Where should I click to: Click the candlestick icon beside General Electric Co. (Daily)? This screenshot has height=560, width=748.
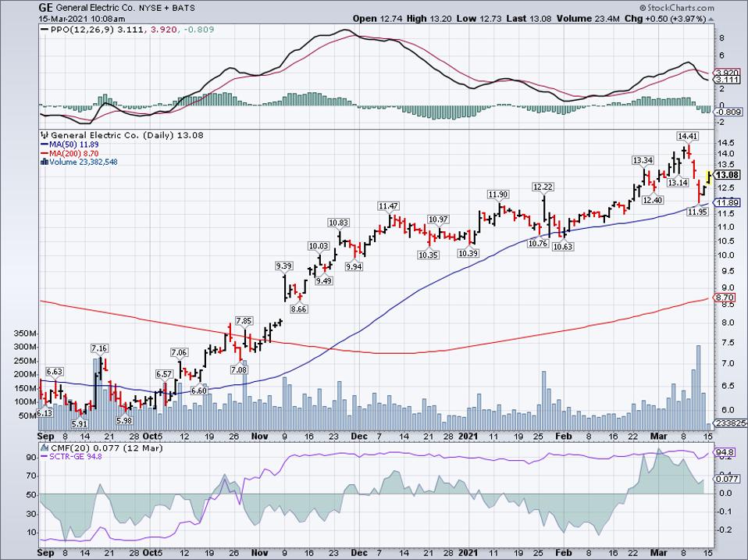click(x=45, y=135)
